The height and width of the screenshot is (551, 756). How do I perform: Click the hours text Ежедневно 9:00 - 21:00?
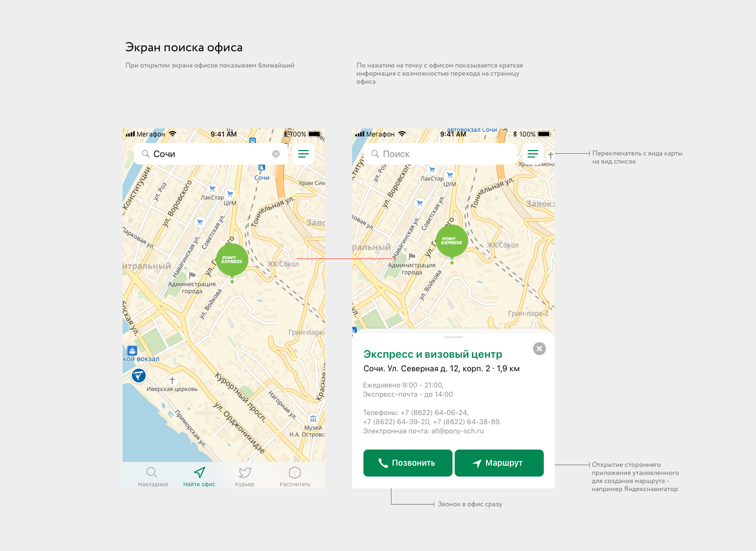[403, 385]
